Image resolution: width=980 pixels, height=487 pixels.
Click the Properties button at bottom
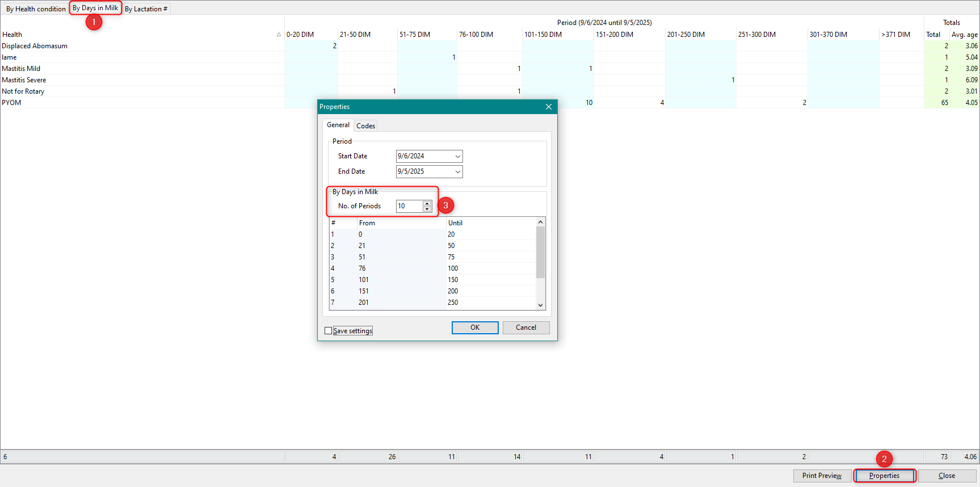884,476
